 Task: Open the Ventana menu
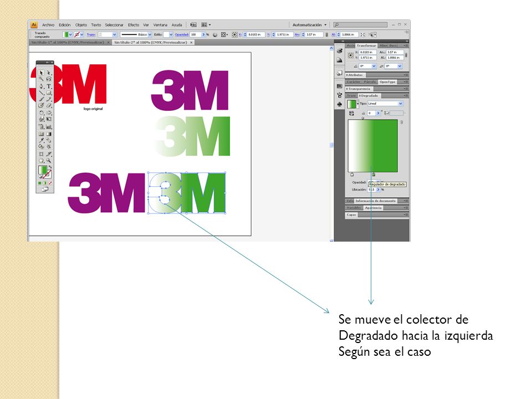160,25
